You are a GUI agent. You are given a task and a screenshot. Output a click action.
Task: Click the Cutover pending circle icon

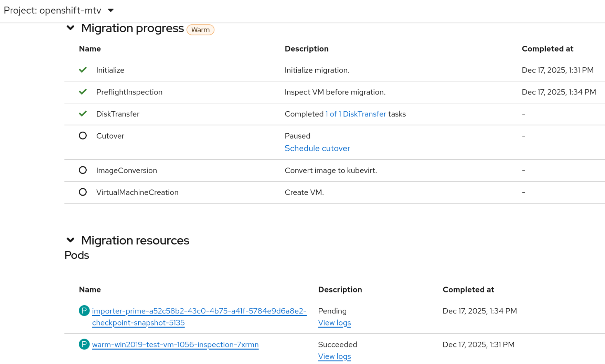(83, 136)
